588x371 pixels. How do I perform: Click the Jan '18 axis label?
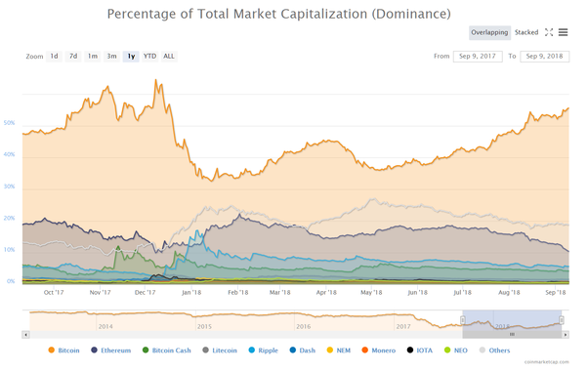point(191,292)
